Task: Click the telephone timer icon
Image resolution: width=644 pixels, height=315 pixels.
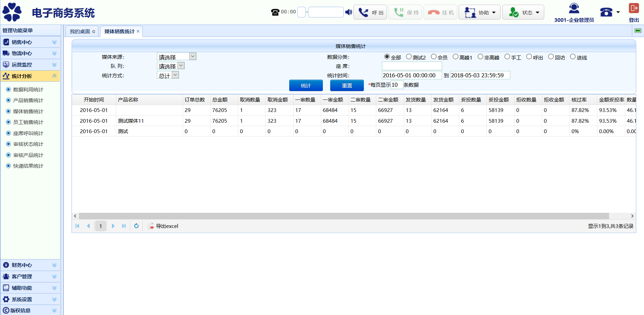Action: point(275,12)
